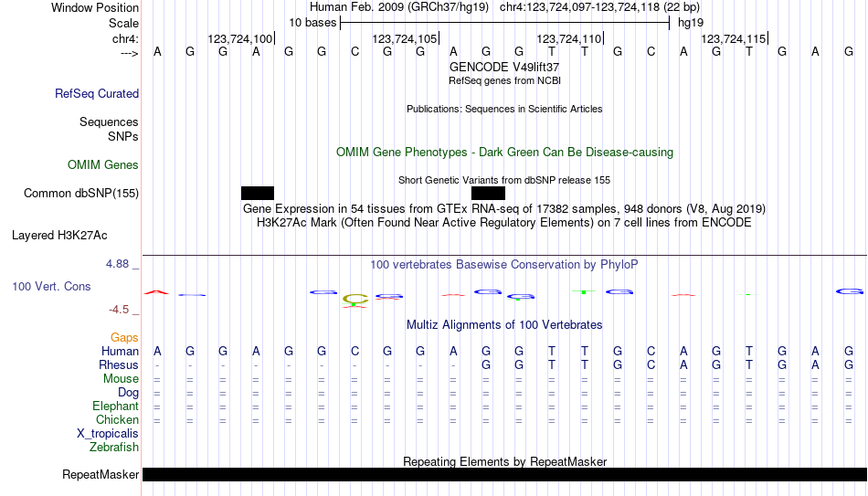The width and height of the screenshot is (868, 496).
Task: Click the chr4:123,724,097-123,724,118 (22 bp) range text
Action: point(599,7)
